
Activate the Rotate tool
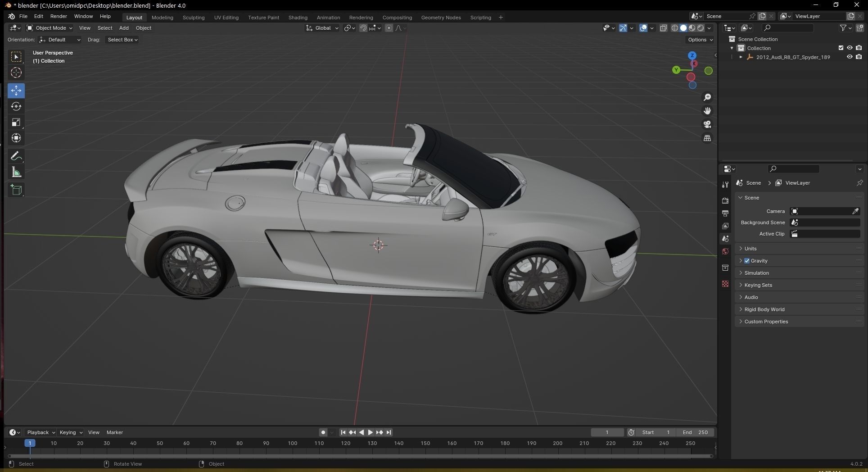coord(16,106)
